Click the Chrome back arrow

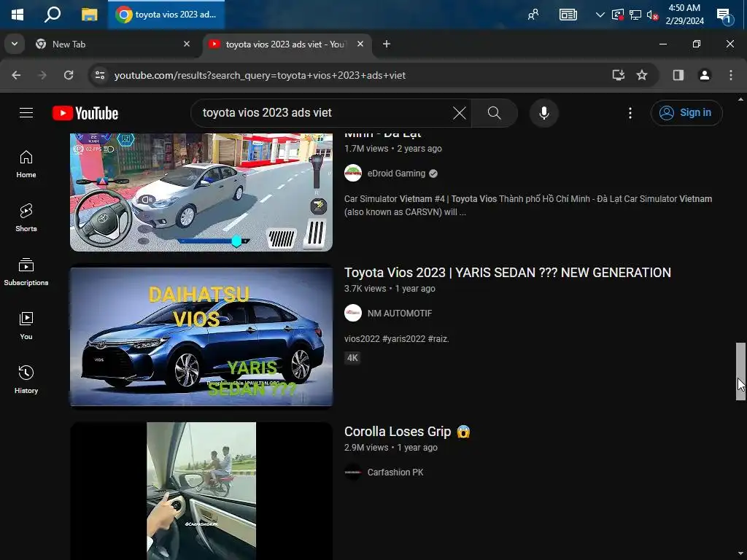tap(16, 75)
